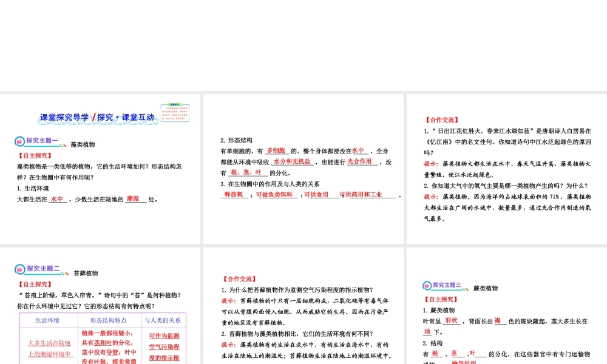Click the 探究主题二 arrow icon

click(19, 269)
